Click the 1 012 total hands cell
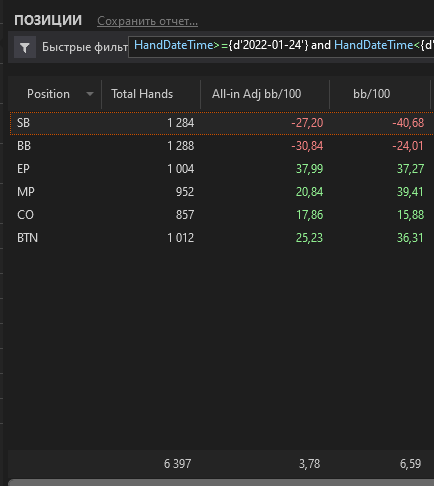434x486 pixels. coord(181,238)
